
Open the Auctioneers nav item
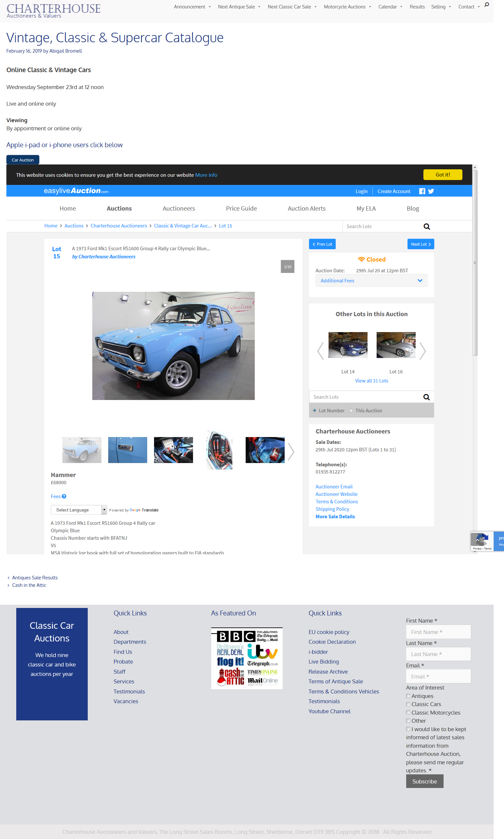pyautogui.click(x=179, y=209)
